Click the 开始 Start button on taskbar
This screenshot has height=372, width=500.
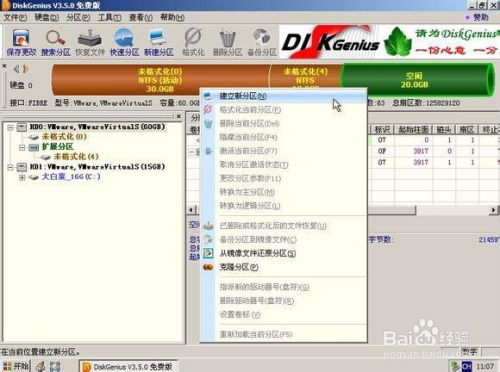16,366
